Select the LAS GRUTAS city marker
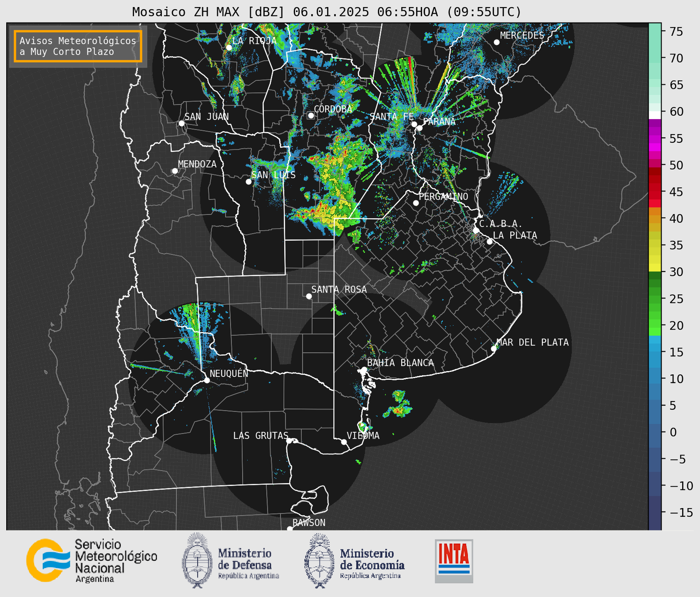700x597 pixels. 289,441
